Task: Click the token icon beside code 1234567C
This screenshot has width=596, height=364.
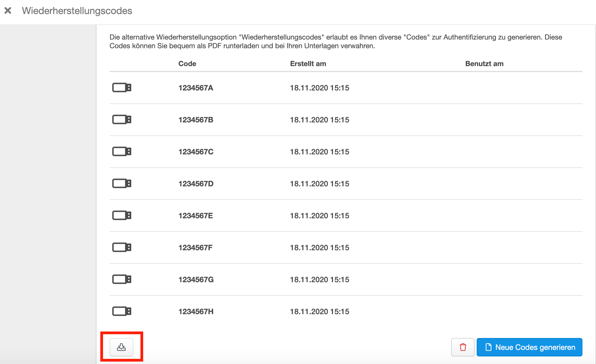Action: [x=121, y=151]
